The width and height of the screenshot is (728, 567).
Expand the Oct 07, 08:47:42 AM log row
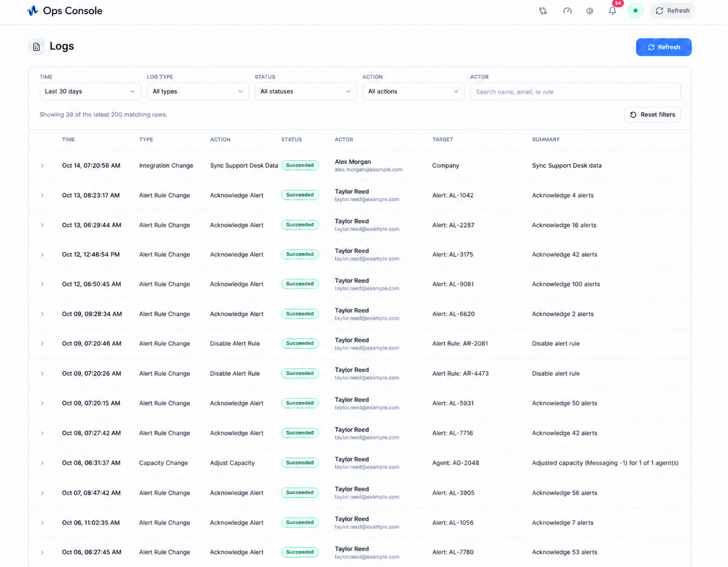tap(42, 493)
